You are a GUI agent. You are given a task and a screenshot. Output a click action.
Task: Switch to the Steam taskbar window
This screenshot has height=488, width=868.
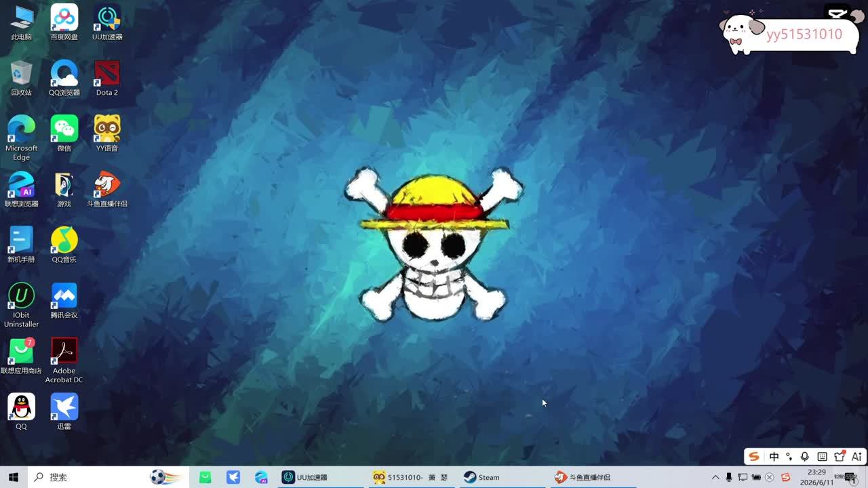[502, 477]
